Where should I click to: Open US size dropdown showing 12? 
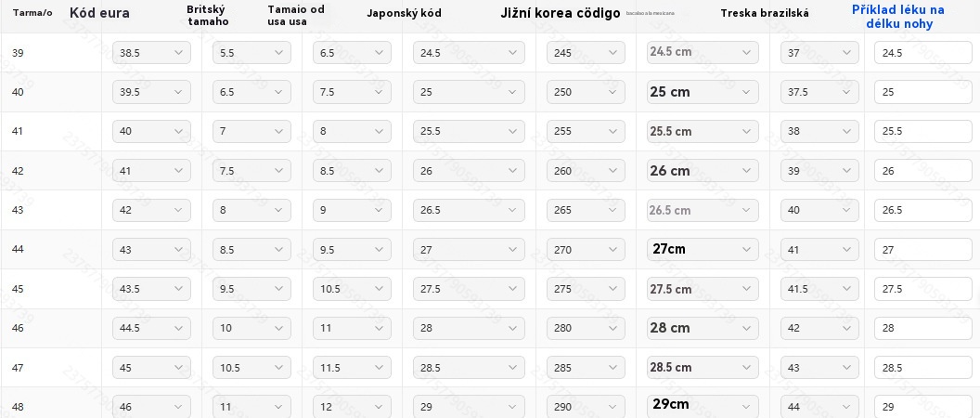352,407
